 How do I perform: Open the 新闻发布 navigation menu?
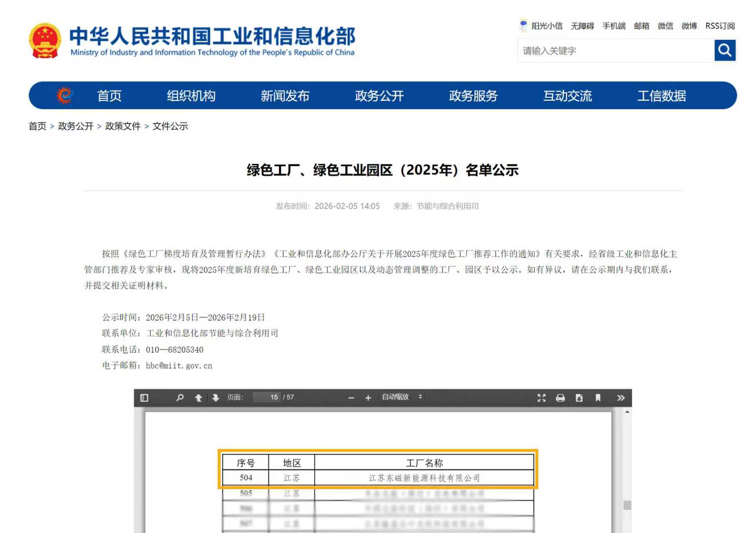point(285,96)
